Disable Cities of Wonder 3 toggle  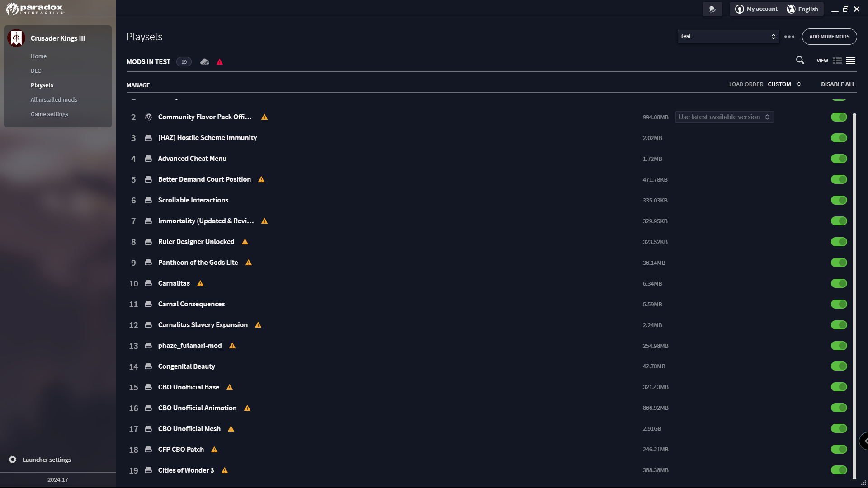pos(839,470)
